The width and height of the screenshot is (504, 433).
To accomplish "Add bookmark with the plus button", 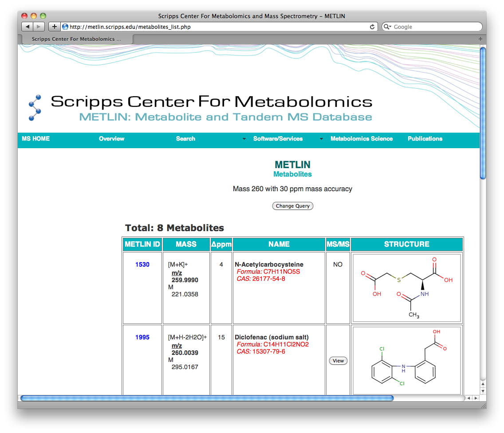I will (x=54, y=27).
